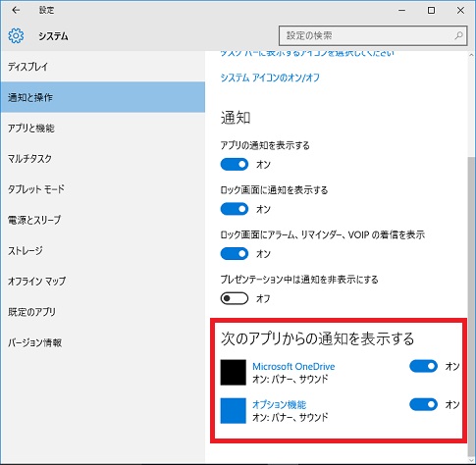This screenshot has width=476, height=465.
Task: Click 'オン: バナー、サウンド' under オプション機能
Action: 291,417
